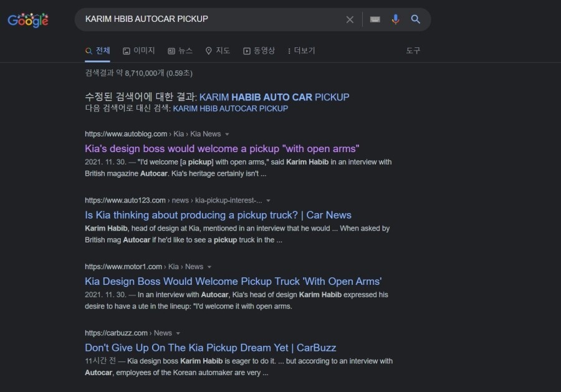The image size is (561, 392).
Task: Click the autoblog.com URL breadcrumb
Action: click(x=153, y=134)
